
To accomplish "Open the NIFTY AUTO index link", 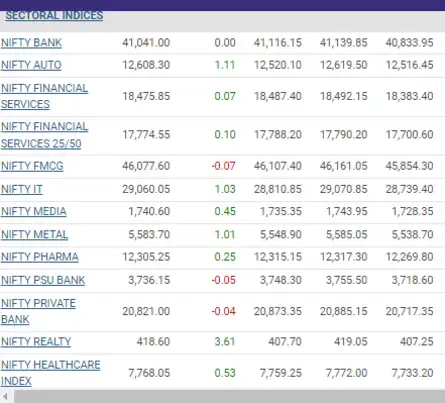I will click(x=31, y=65).
